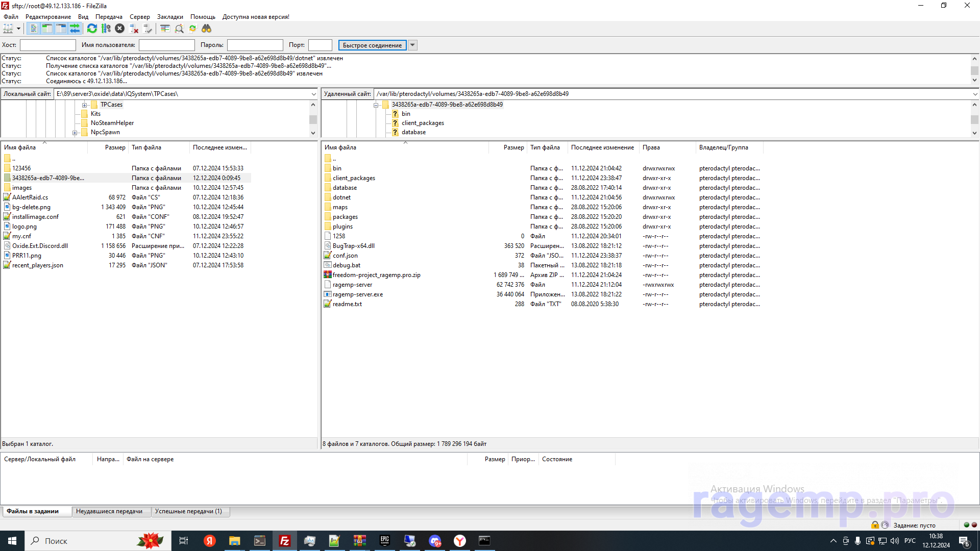
Task: Cancel the current operation
Action: [x=119, y=29]
